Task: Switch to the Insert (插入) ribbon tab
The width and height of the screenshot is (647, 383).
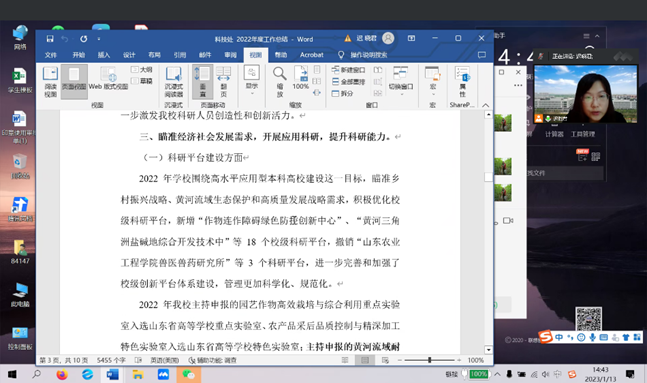Action: (104, 55)
